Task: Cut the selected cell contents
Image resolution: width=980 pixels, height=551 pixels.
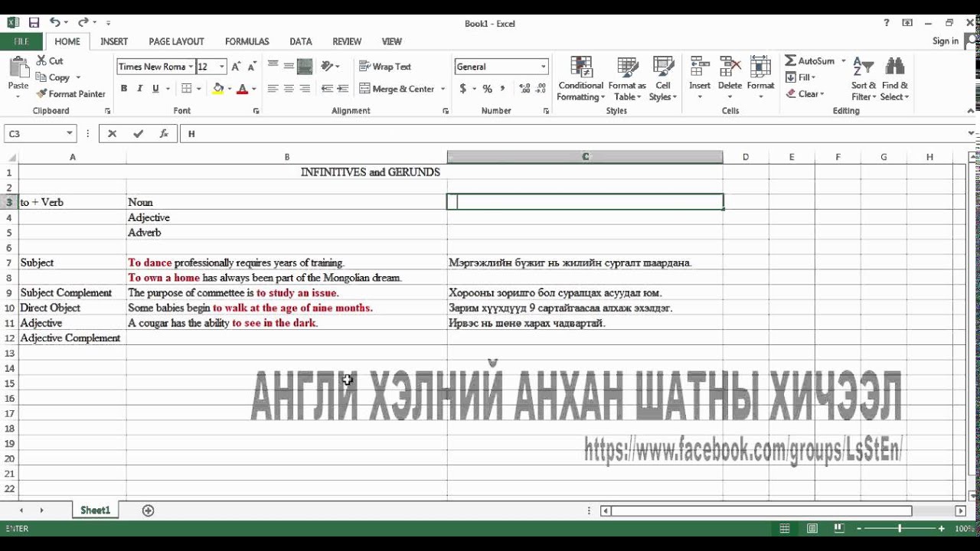Action: click(50, 61)
